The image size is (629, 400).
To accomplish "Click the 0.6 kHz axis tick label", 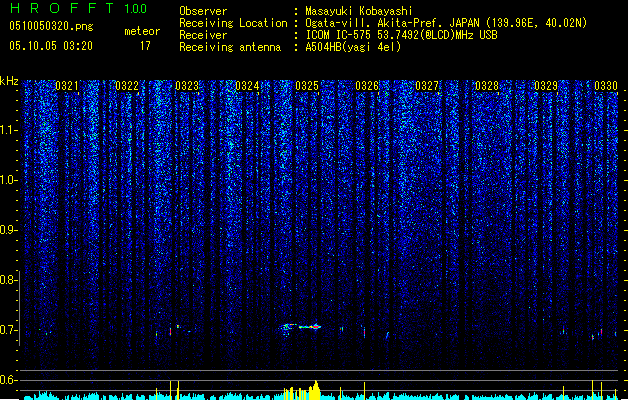I will (x=7, y=380).
